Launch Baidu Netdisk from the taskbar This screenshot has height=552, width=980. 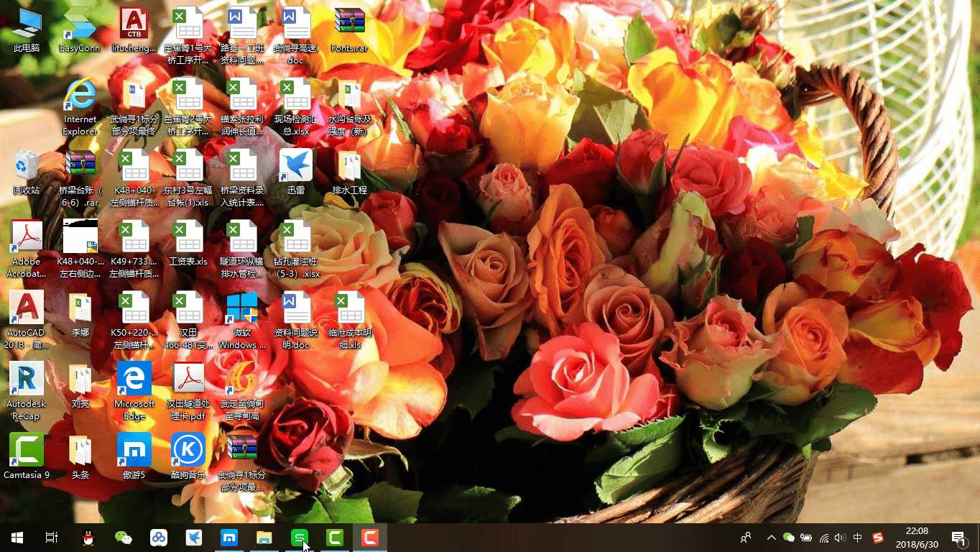[x=159, y=538]
